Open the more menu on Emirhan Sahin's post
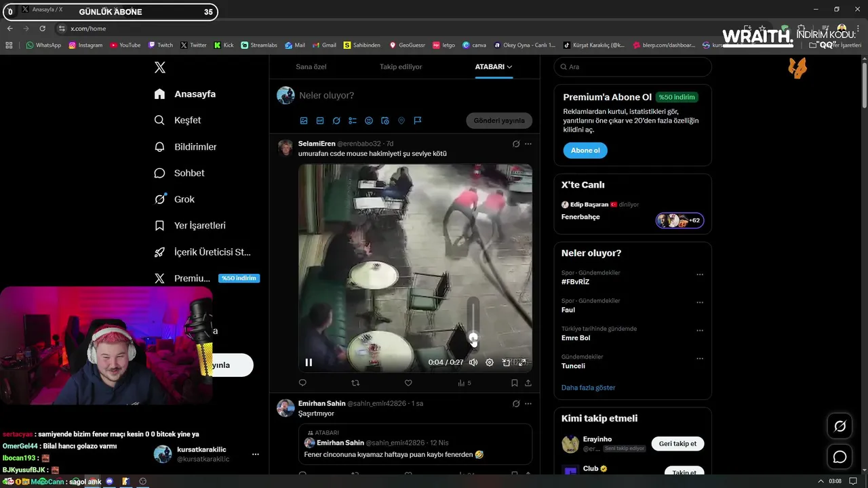868x488 pixels. point(528,403)
